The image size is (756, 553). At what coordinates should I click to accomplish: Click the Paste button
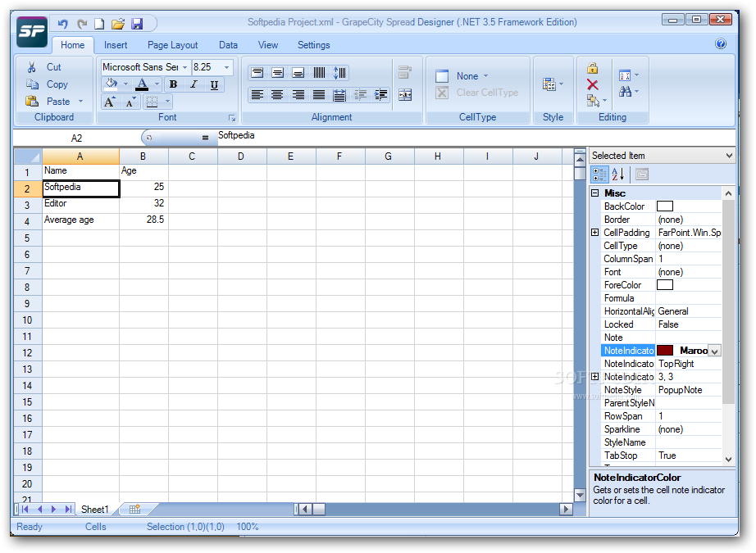tap(48, 102)
